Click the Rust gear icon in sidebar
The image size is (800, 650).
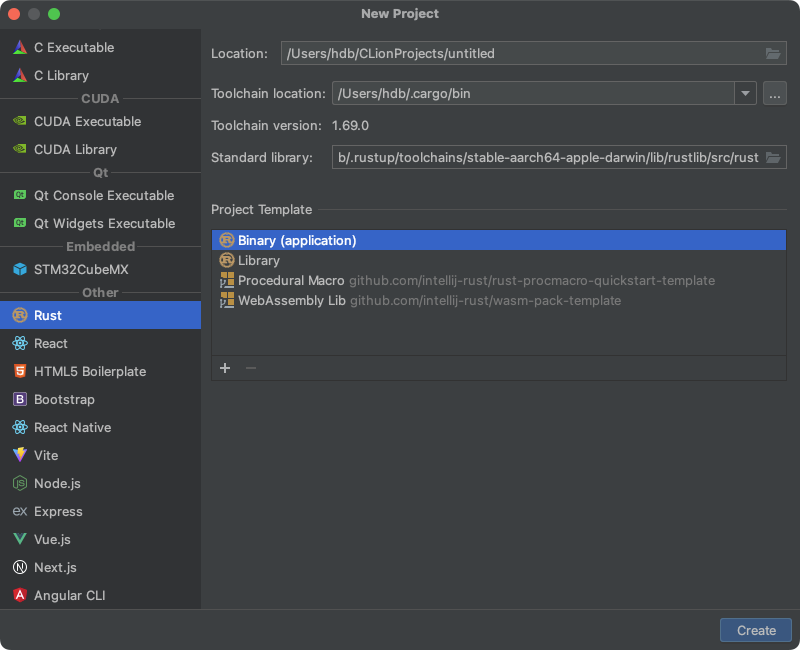[x=20, y=315]
